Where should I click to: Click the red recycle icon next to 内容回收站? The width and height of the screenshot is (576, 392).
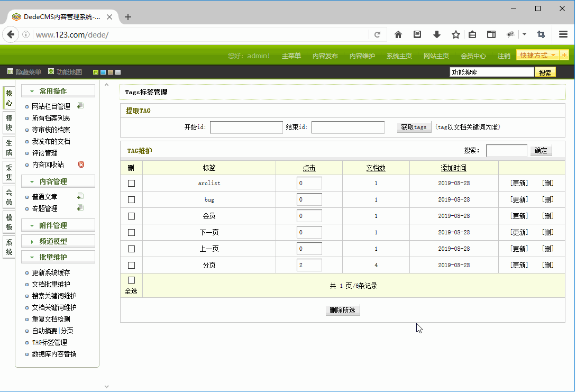tap(81, 165)
